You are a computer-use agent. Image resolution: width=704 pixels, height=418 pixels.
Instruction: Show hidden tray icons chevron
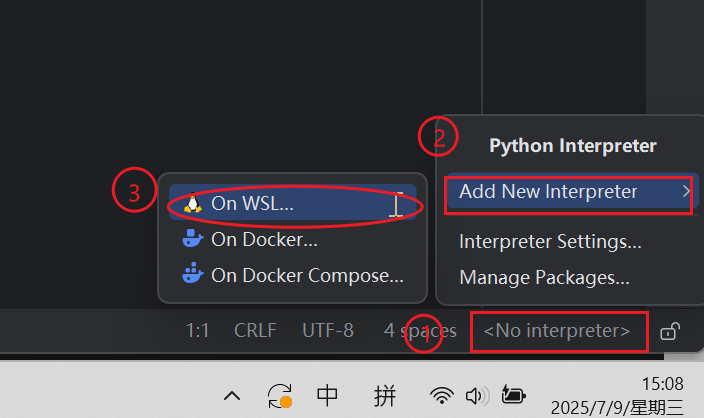tap(232, 396)
